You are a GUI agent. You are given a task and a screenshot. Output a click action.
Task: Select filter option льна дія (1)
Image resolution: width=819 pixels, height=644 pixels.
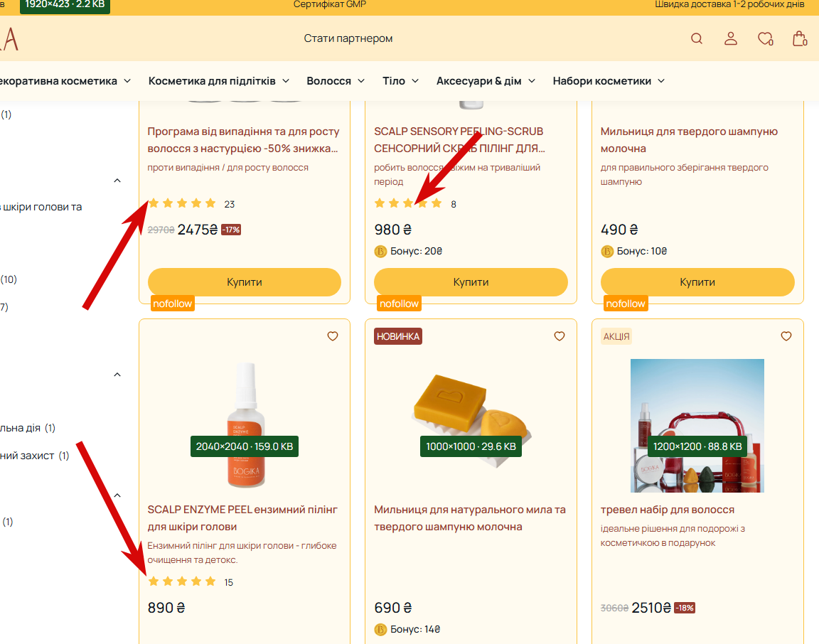(x=28, y=428)
